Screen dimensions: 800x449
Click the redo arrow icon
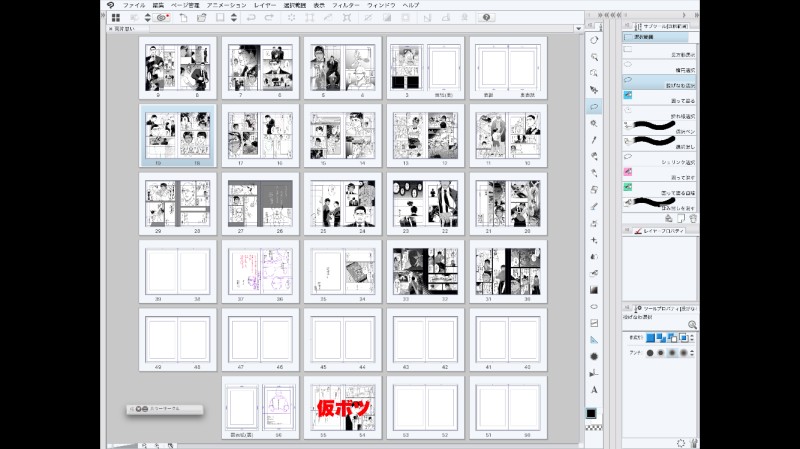click(269, 18)
